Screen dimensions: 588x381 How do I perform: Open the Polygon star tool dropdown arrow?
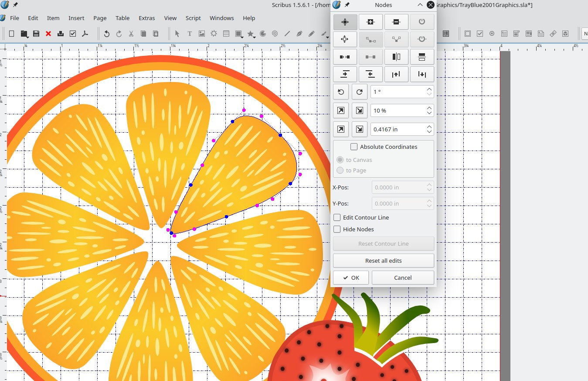click(255, 37)
